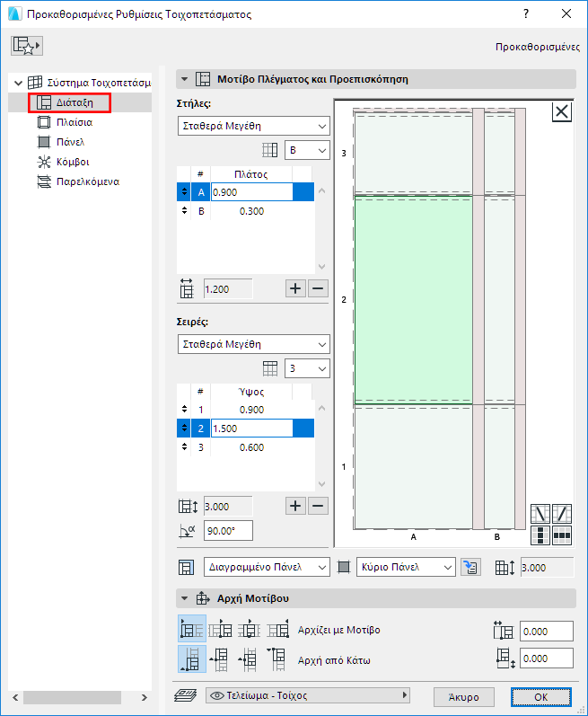Image resolution: width=588 pixels, height=716 pixels.
Task: Add a new column with plus button
Action: [295, 288]
